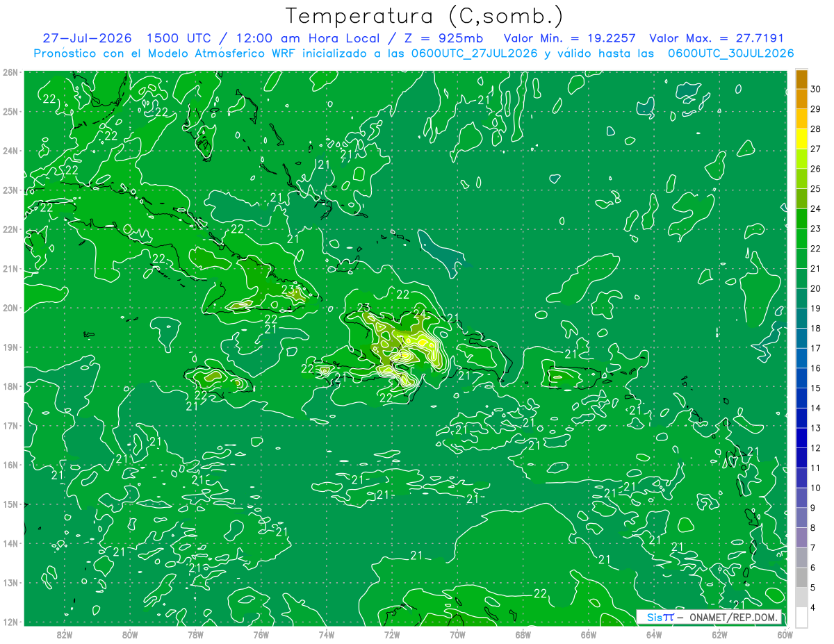Viewport: 834px width, 644px height.
Task: Click the 18N latitude axis label
Action: click(10, 386)
